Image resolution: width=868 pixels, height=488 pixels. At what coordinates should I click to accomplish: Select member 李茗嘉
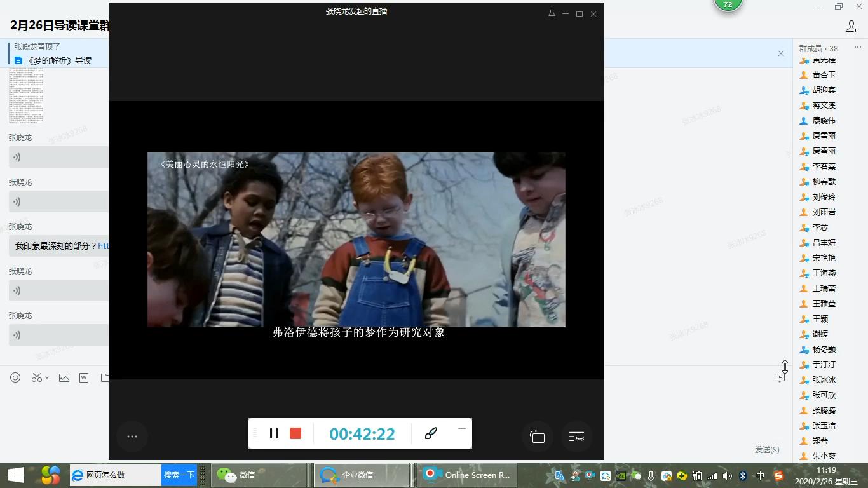point(824,166)
